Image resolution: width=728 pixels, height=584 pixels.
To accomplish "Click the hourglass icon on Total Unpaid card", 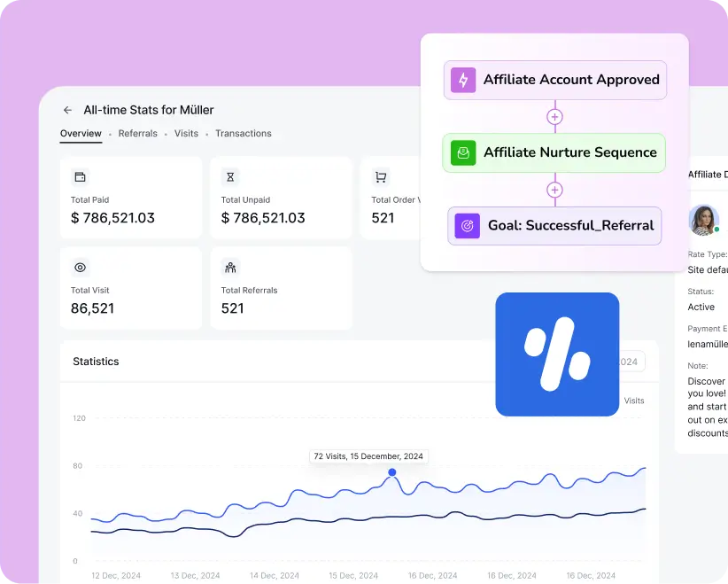I will (x=230, y=177).
